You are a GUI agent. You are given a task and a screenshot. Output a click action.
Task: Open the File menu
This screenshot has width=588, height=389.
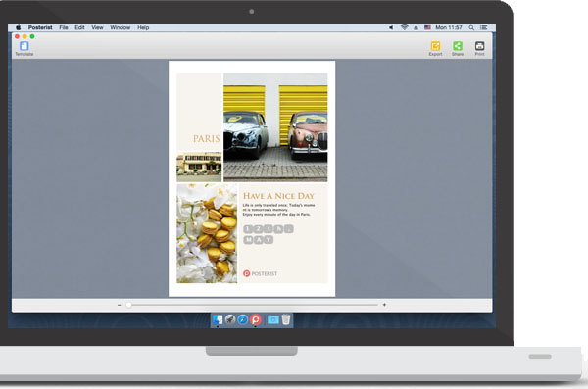(64, 27)
